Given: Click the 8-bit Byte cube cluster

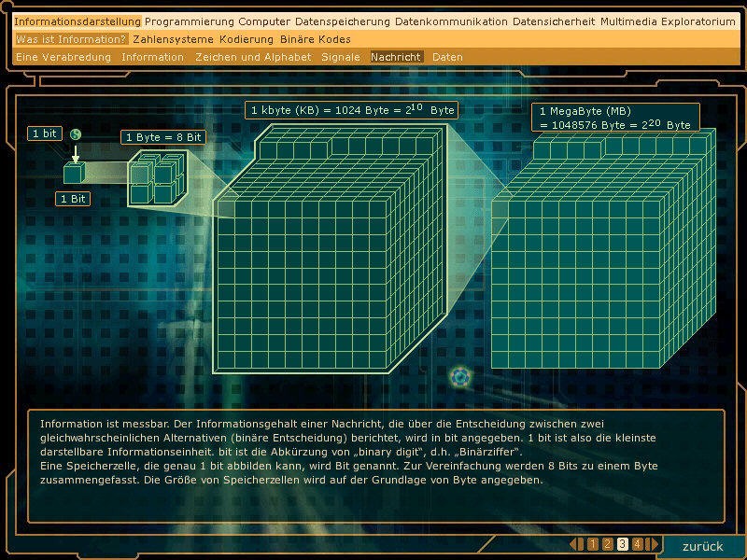Looking at the screenshot, I should 149,180.
